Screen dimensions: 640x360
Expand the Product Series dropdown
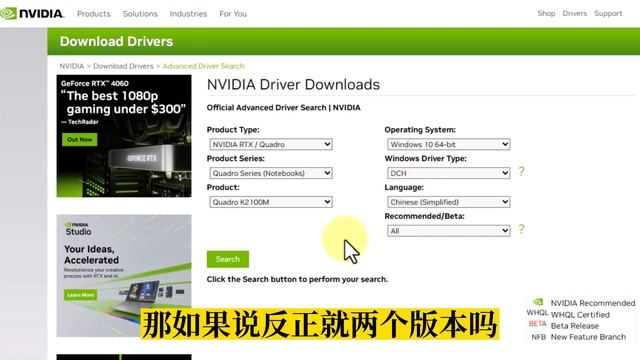tap(271, 173)
